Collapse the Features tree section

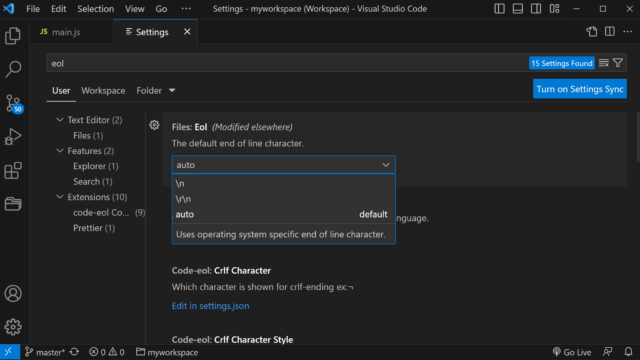pos(60,151)
